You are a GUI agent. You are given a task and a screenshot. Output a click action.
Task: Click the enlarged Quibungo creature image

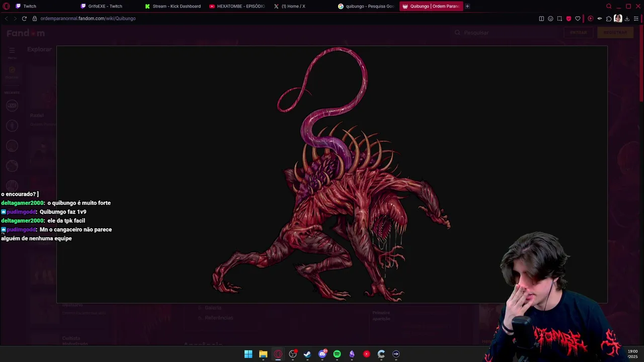pyautogui.click(x=332, y=174)
